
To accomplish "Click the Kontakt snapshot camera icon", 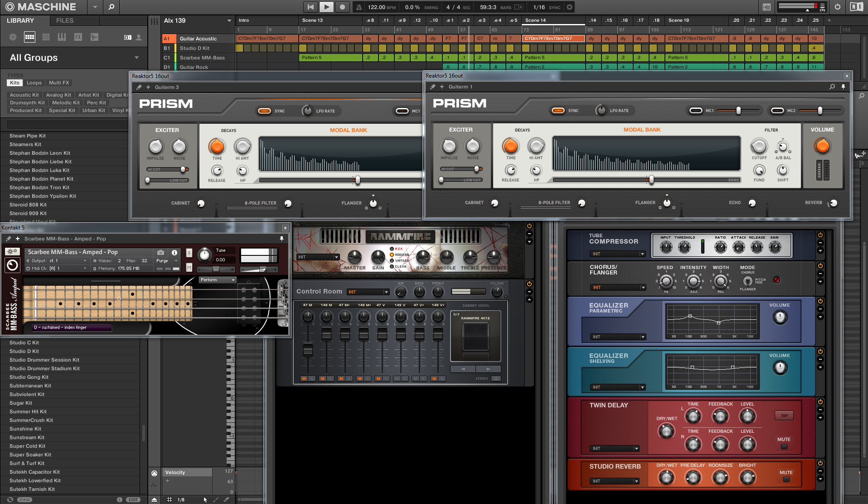I will [160, 252].
